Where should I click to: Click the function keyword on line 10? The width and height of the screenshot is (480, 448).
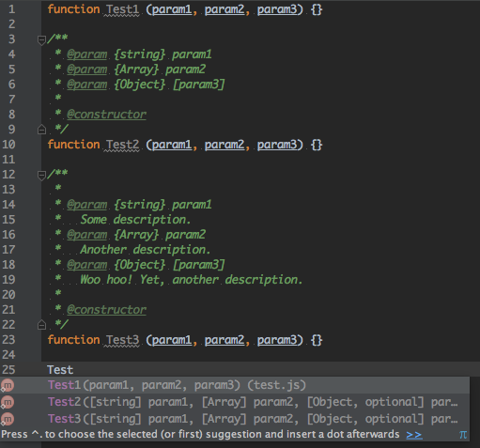click(x=73, y=145)
